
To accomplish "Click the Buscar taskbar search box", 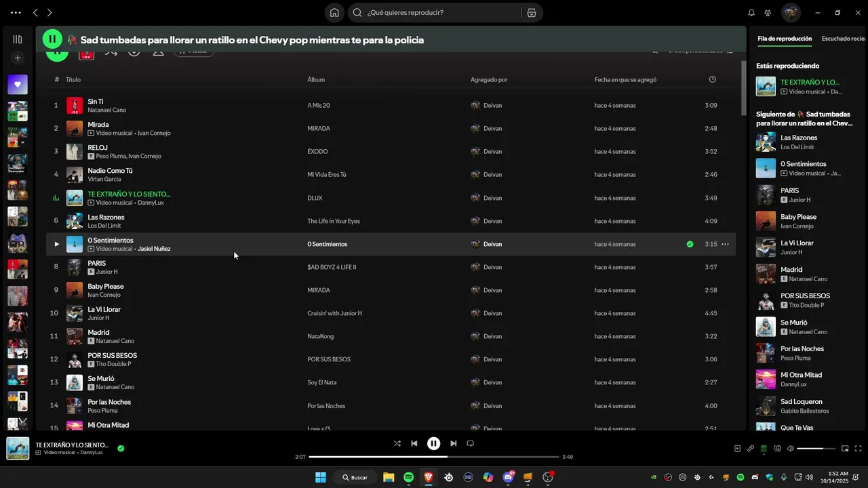I will coord(355,477).
